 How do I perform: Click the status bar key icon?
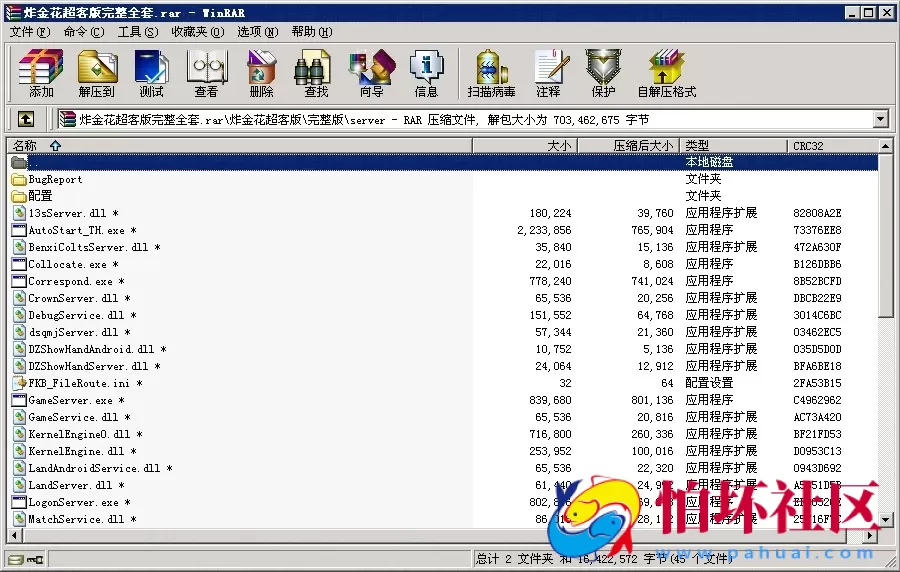[x=35, y=559]
